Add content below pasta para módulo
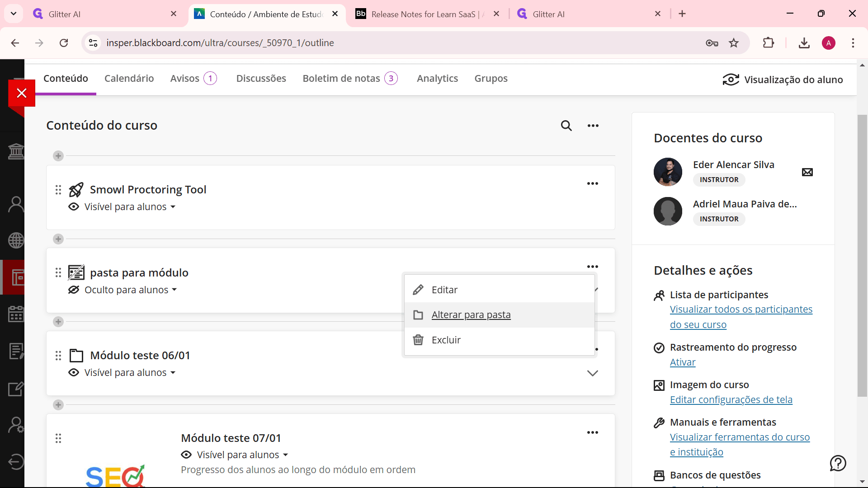Viewport: 868px width, 488px height. click(x=58, y=322)
